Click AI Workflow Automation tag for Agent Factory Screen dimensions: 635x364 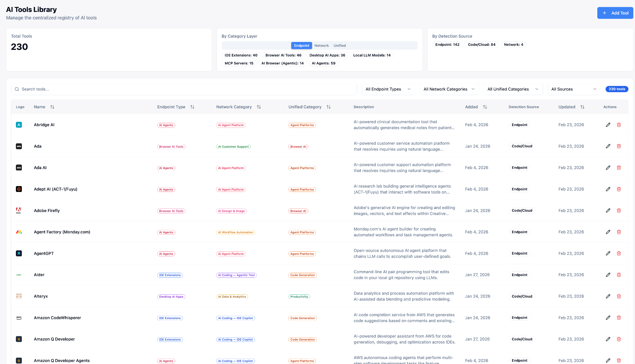tap(235, 233)
